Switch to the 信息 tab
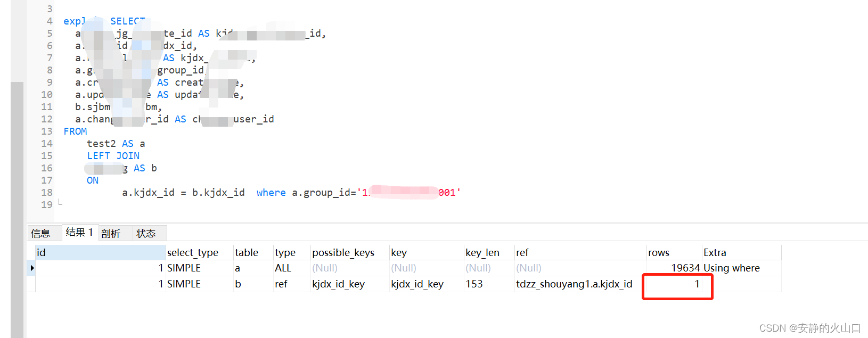868x338 pixels. coord(45,233)
